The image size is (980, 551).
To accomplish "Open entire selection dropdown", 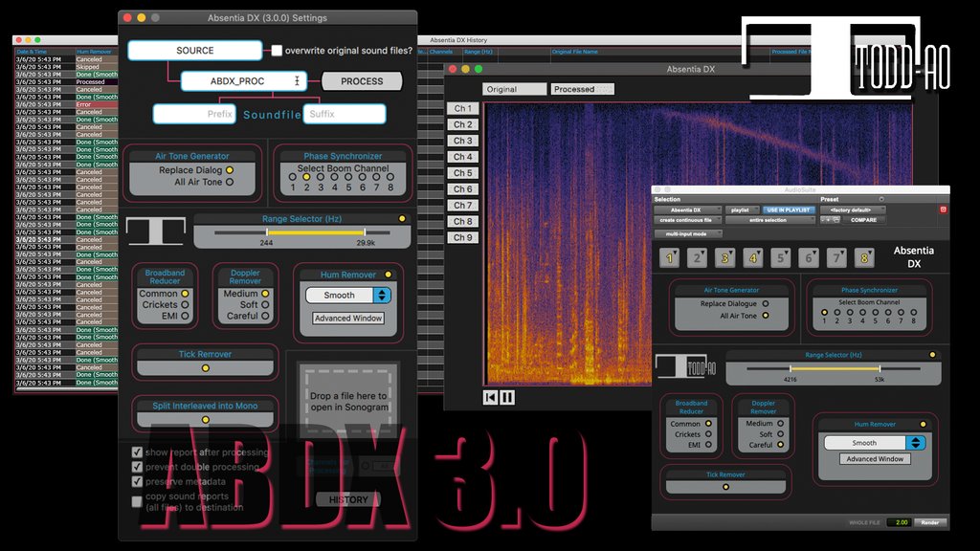I will pos(771,220).
